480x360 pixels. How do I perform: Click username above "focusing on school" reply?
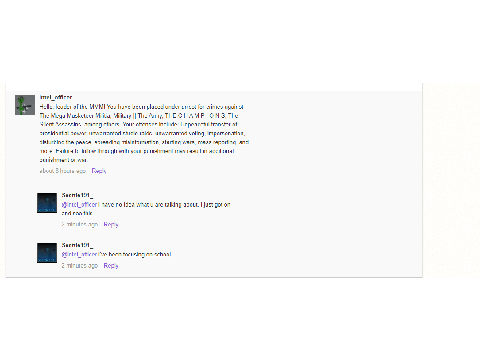pyautogui.click(x=77, y=245)
